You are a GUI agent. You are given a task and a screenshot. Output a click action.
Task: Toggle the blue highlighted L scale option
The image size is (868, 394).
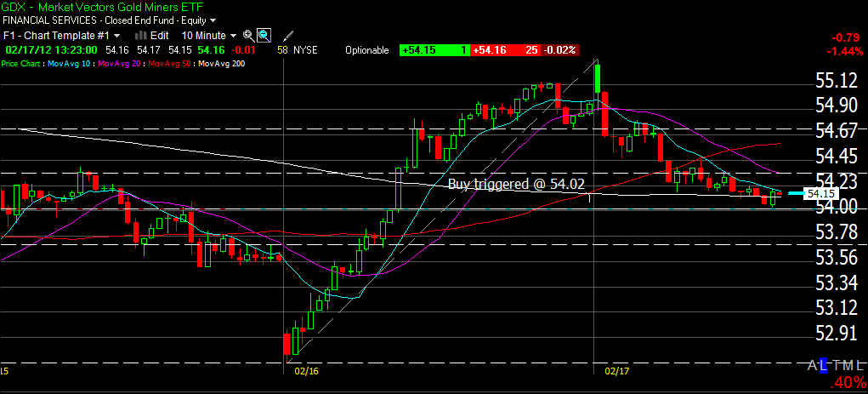pyautogui.click(x=825, y=364)
